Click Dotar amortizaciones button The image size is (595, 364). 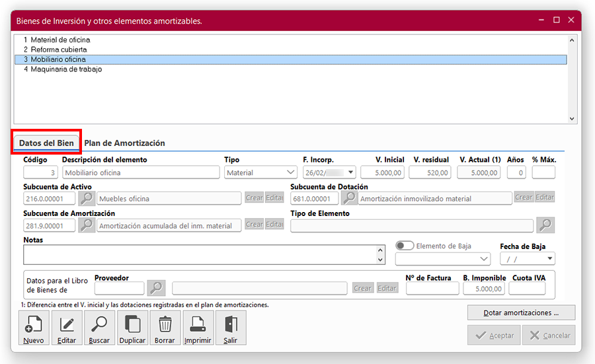tap(521, 312)
